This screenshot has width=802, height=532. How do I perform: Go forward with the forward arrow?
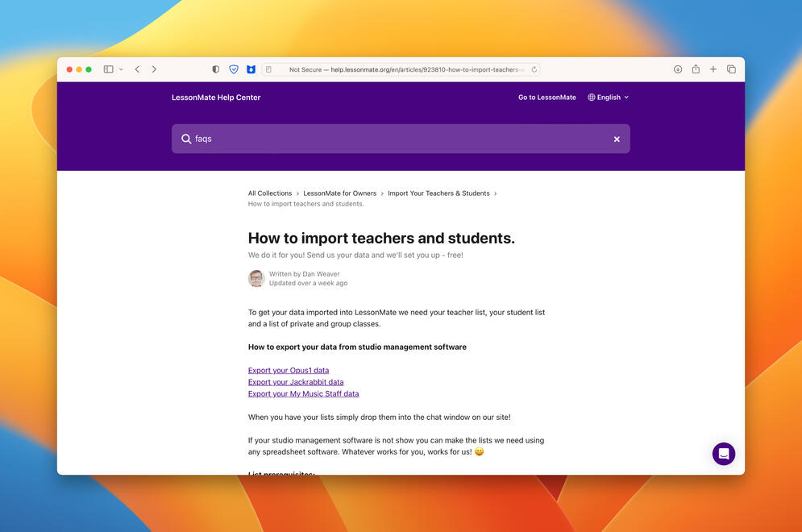(x=154, y=69)
